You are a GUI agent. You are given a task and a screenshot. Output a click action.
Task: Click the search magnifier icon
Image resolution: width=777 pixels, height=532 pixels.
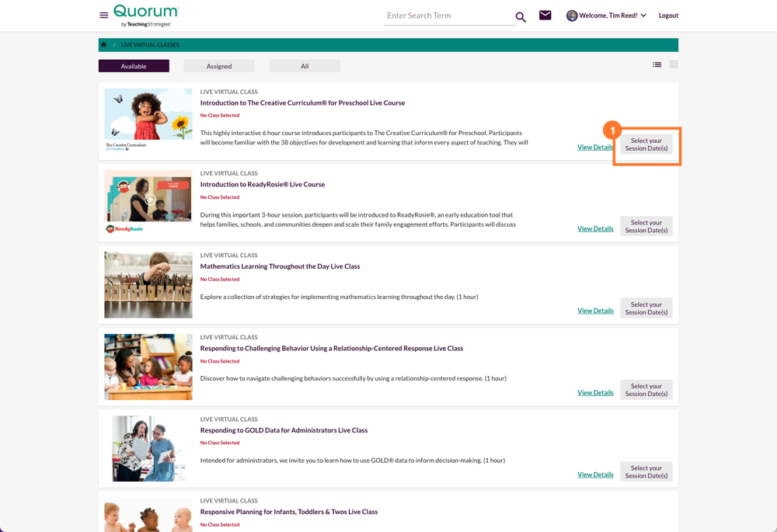point(521,16)
